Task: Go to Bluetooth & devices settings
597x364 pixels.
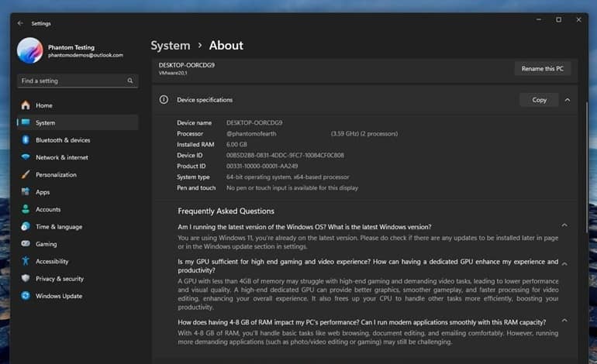Action: pos(78,140)
